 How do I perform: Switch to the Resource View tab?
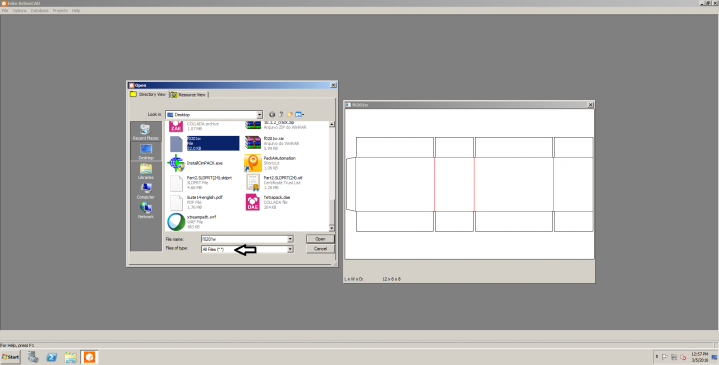point(188,94)
